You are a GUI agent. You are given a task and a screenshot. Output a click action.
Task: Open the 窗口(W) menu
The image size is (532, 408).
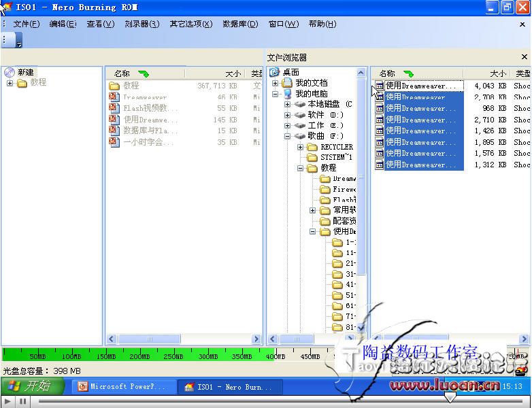pos(284,24)
